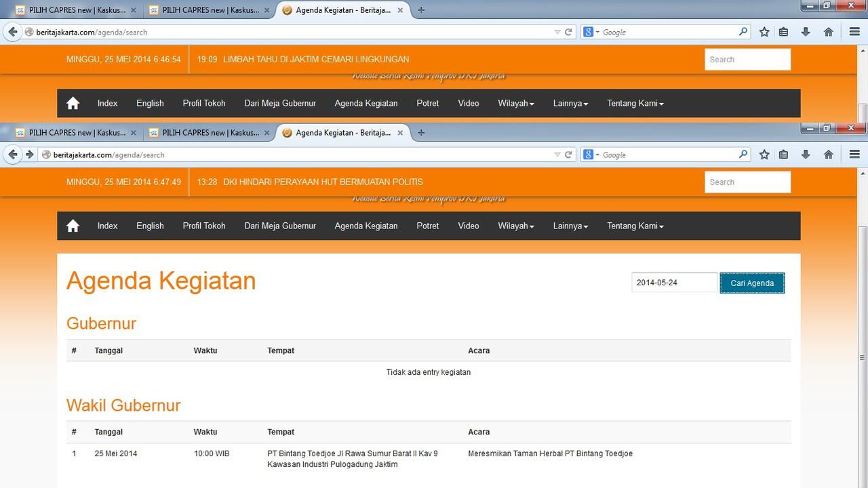
Task: Expand Wilayah dropdown in lower window navbar
Action: (x=516, y=226)
